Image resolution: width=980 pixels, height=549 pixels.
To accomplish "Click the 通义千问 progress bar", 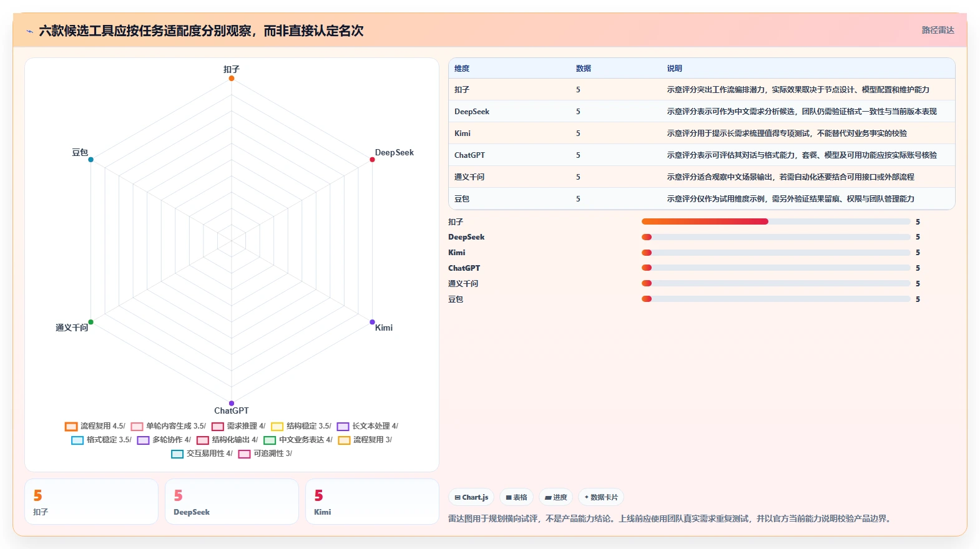I will pyautogui.click(x=776, y=283).
